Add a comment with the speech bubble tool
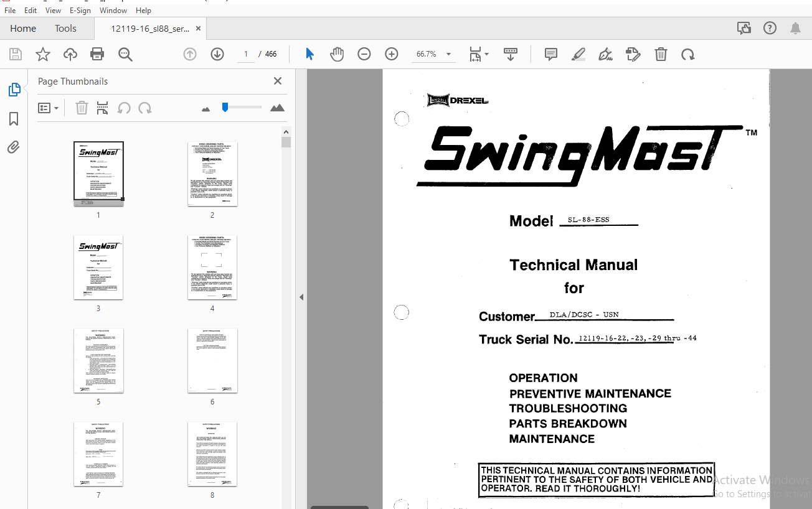 (x=551, y=54)
